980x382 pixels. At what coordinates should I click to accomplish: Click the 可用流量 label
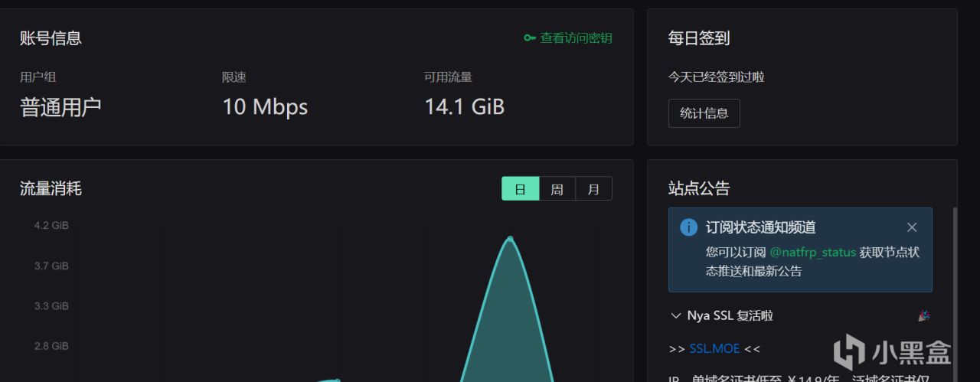point(448,77)
